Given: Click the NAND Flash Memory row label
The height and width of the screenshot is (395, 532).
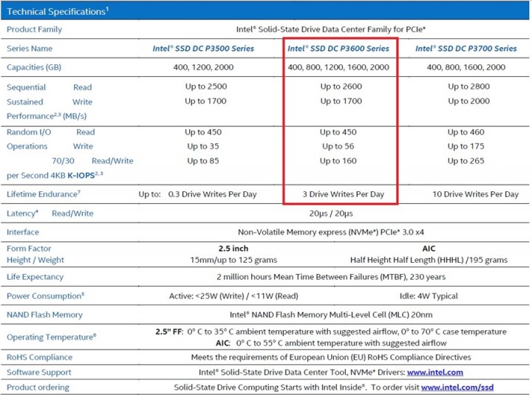Looking at the screenshot, I should [x=44, y=315].
